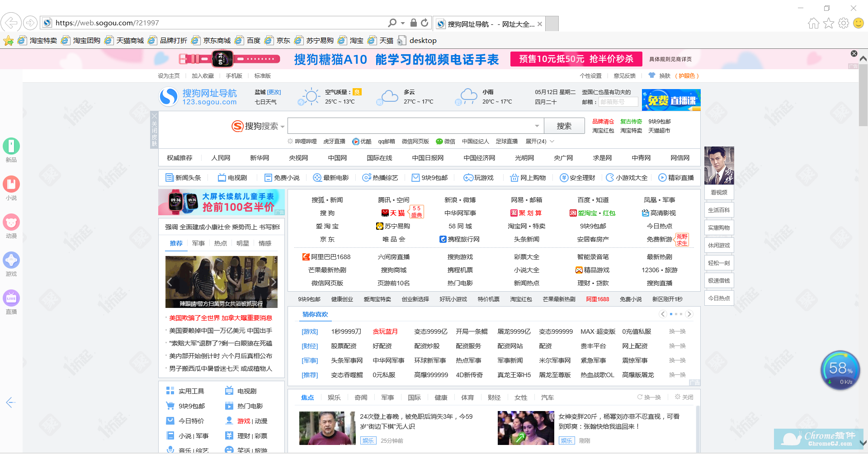Go to previous news carousel image
Viewport: 868px width, 454px height.
[170, 282]
